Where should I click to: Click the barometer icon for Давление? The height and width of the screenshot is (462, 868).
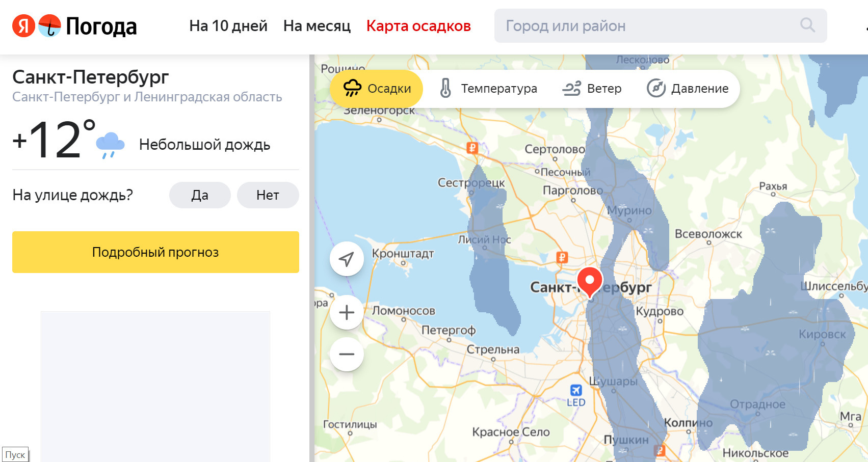[656, 88]
